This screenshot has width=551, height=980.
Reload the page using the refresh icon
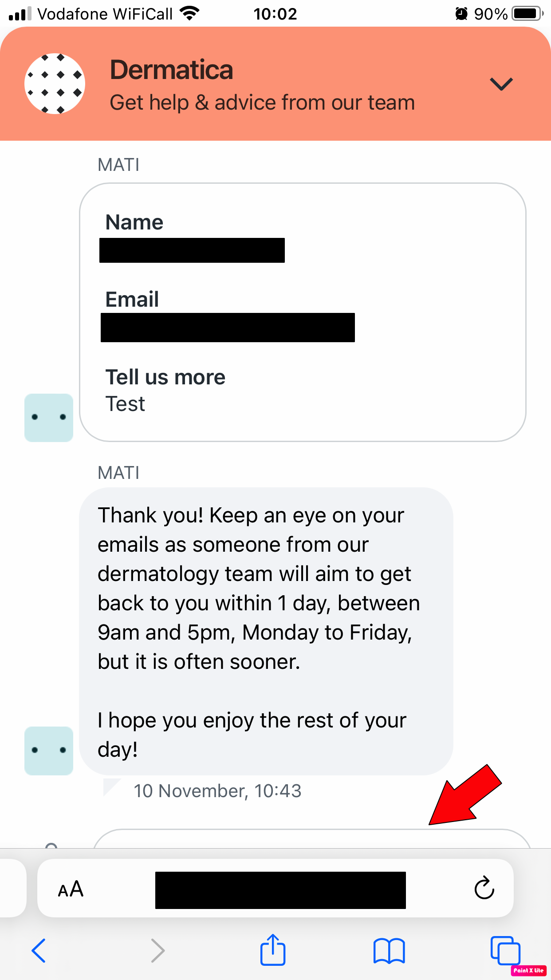484,888
